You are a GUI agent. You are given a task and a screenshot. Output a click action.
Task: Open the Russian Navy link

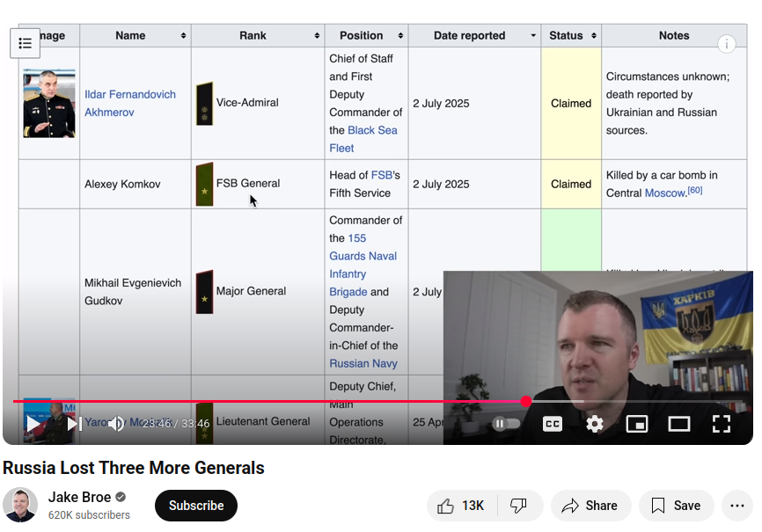click(x=363, y=363)
